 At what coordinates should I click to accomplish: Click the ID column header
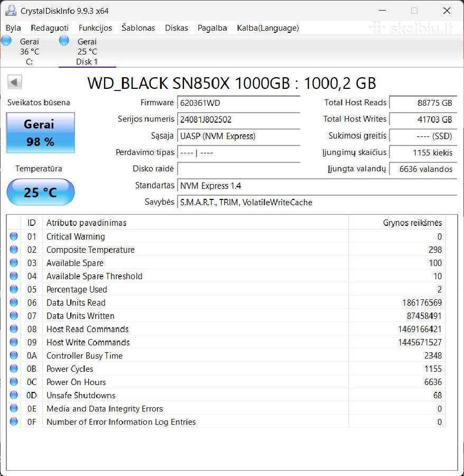click(32, 223)
